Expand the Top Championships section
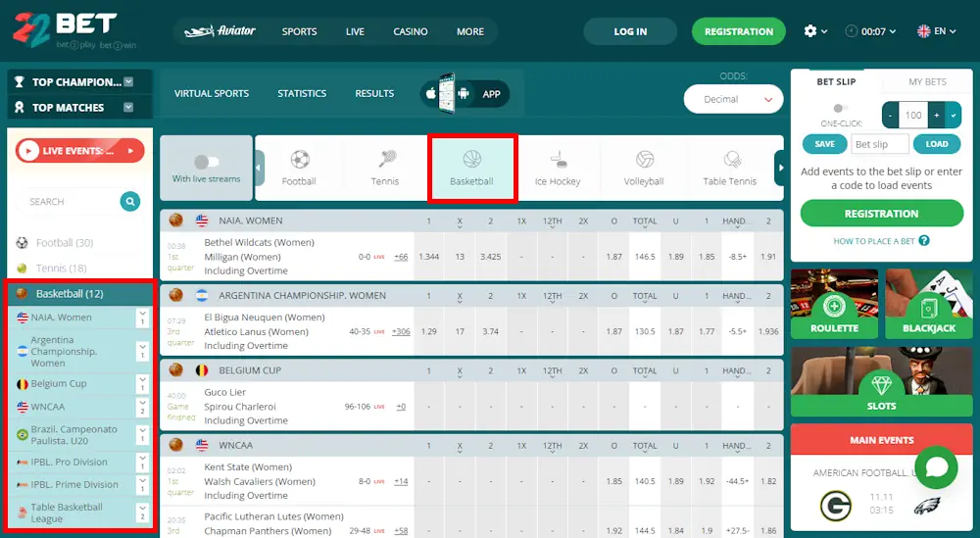 [x=128, y=82]
